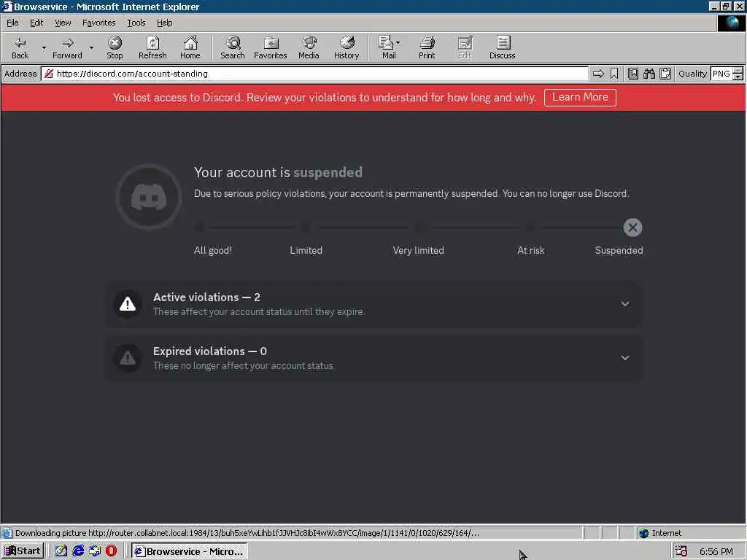This screenshot has width=747, height=560.
Task: Show the History toolbar panel
Action: [x=347, y=47]
